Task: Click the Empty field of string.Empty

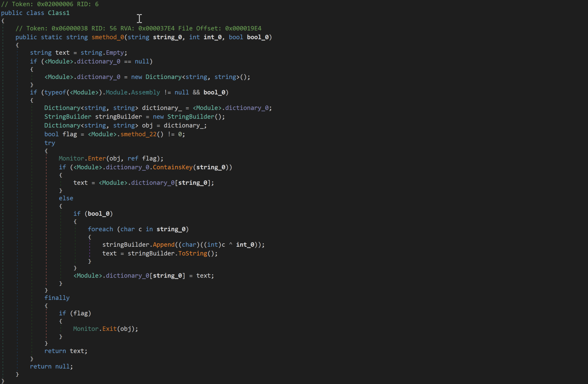Action: coord(115,53)
